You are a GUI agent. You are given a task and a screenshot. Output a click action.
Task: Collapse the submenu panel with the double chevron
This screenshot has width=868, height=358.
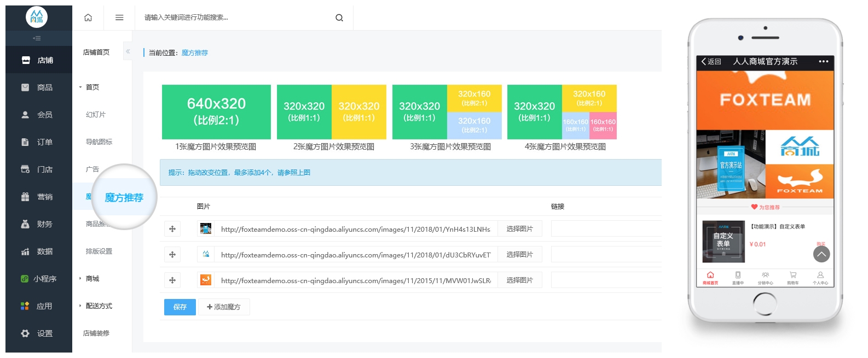click(128, 52)
